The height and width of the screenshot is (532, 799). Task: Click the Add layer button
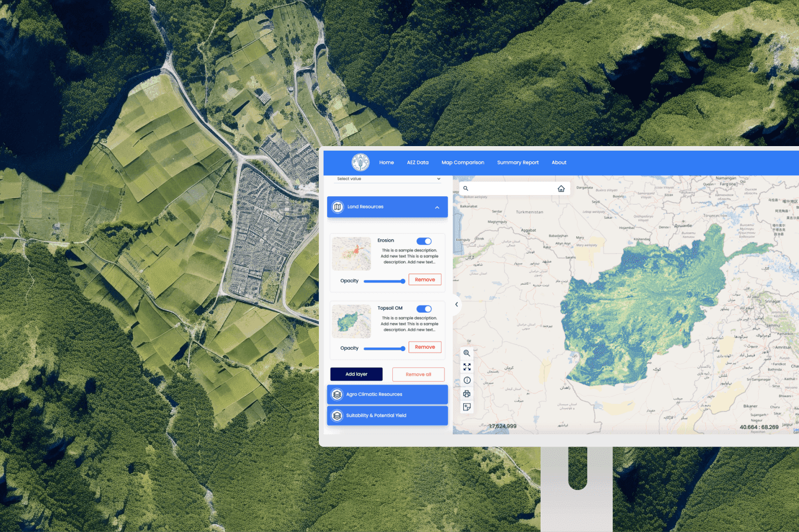[x=356, y=374]
